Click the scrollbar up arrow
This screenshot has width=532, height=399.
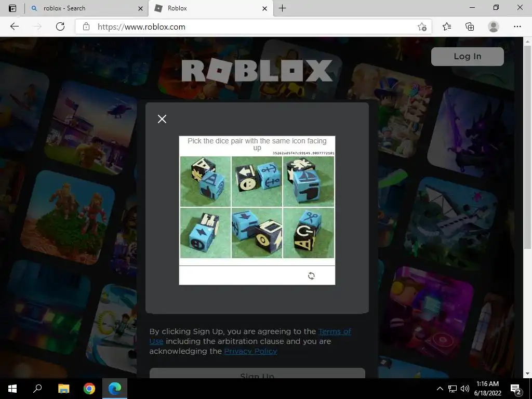(527, 41)
